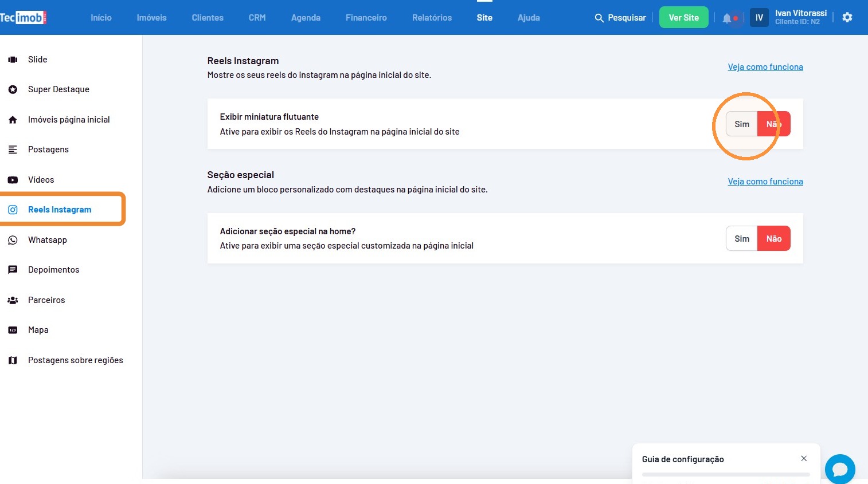
Task: Open the Relatórios menu
Action: click(432, 18)
